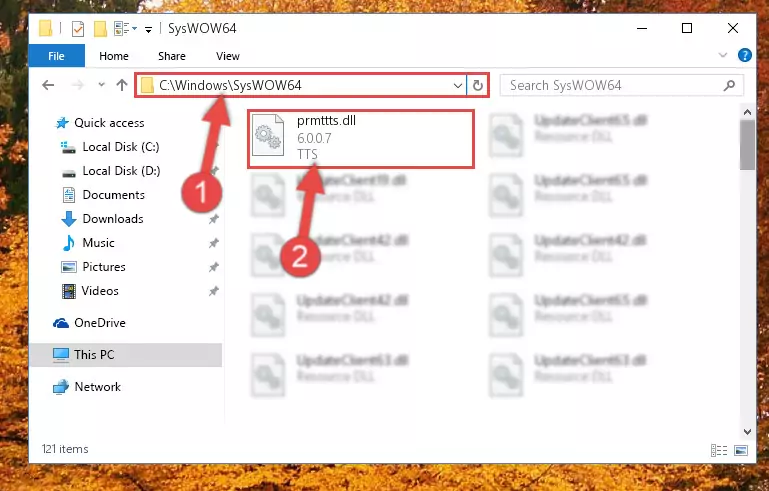The width and height of the screenshot is (769, 491).
Task: Go up one folder level arrow
Action: [x=122, y=85]
